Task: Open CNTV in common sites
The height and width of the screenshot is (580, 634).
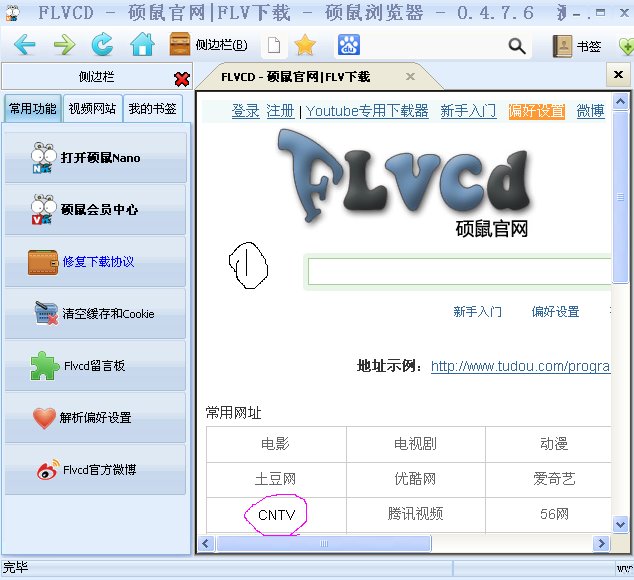Action: pos(277,514)
